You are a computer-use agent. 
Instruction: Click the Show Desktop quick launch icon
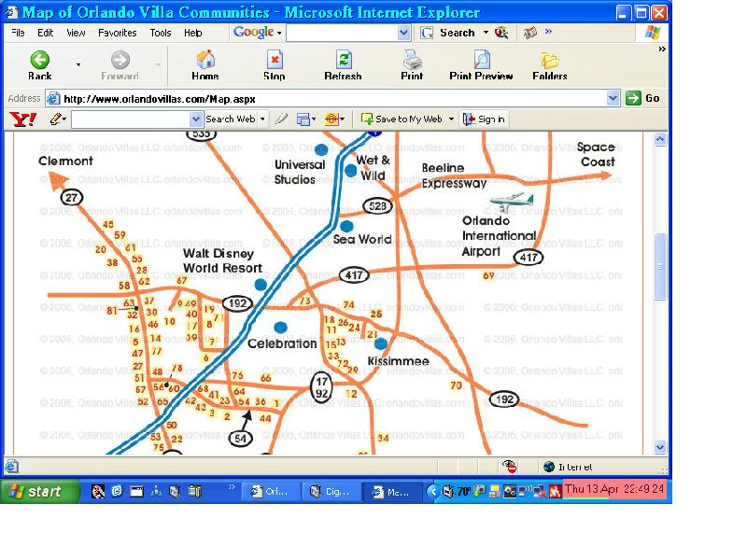136,491
